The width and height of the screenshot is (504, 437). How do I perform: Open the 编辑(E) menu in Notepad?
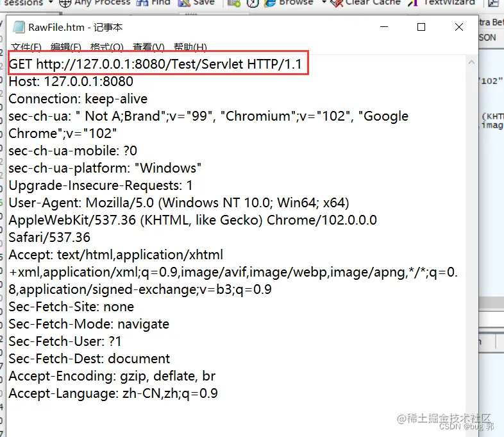pyautogui.click(x=66, y=47)
